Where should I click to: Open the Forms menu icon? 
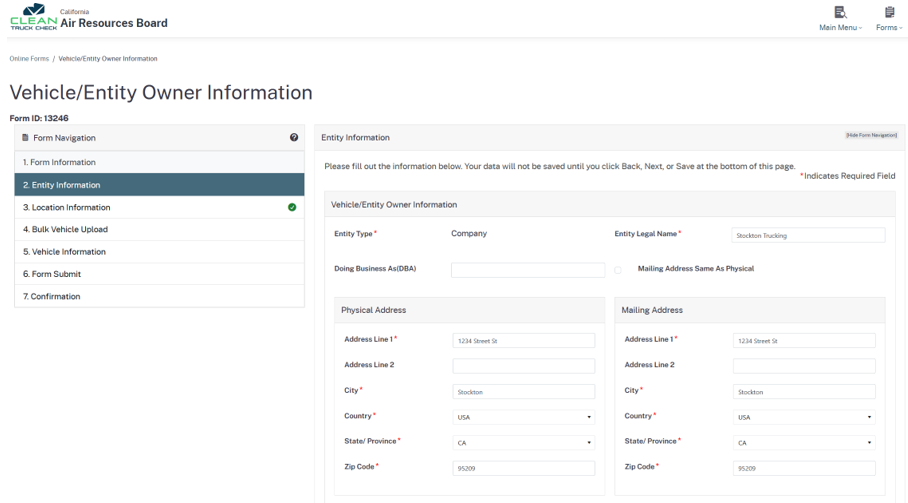(889, 12)
